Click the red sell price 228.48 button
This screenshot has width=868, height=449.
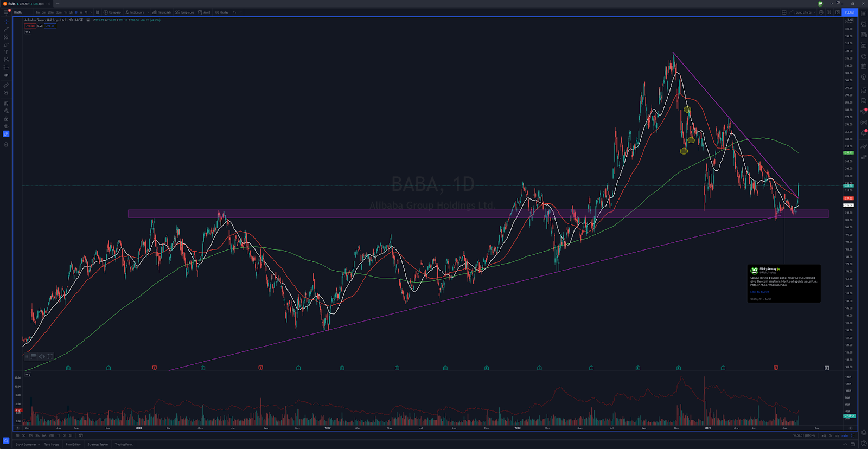30,26
